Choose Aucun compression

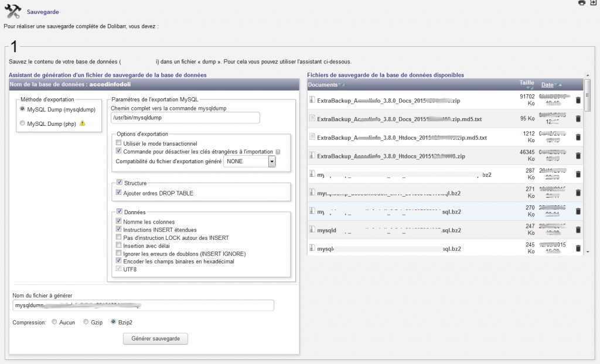(x=54, y=322)
